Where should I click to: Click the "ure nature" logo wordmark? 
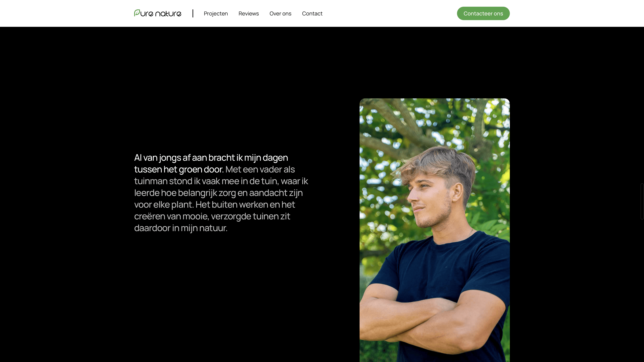[161, 13]
